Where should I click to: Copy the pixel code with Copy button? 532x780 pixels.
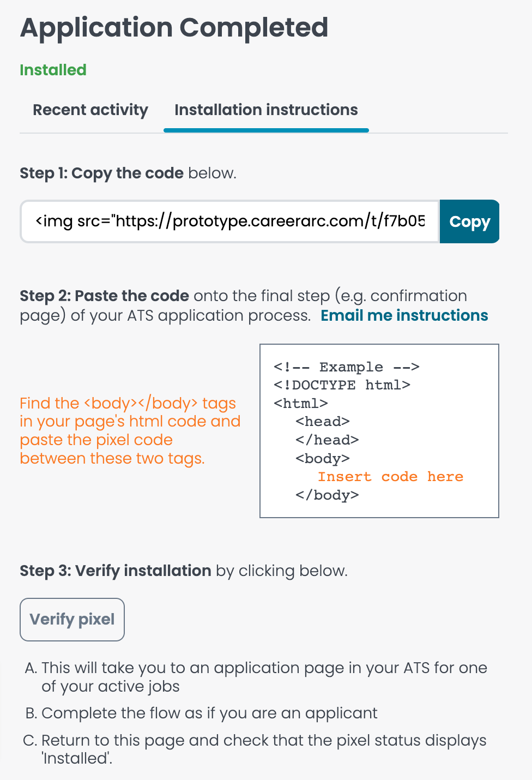point(469,221)
